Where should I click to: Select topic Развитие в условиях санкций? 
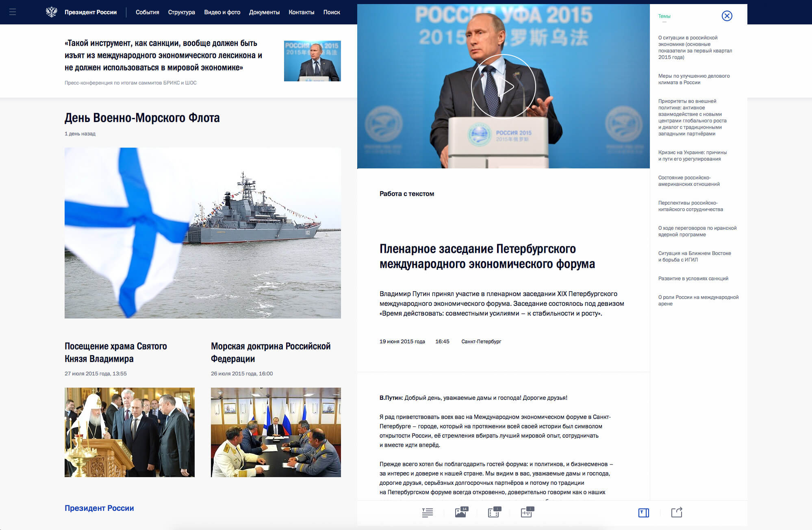[693, 279]
